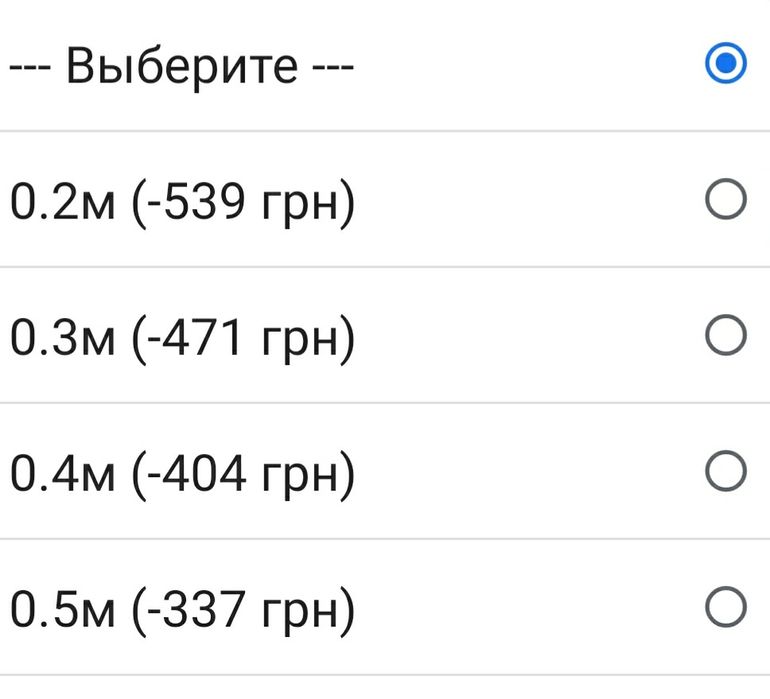770x699 pixels.
Task: Choose the option that subtracts 404 грн
Action: point(725,471)
